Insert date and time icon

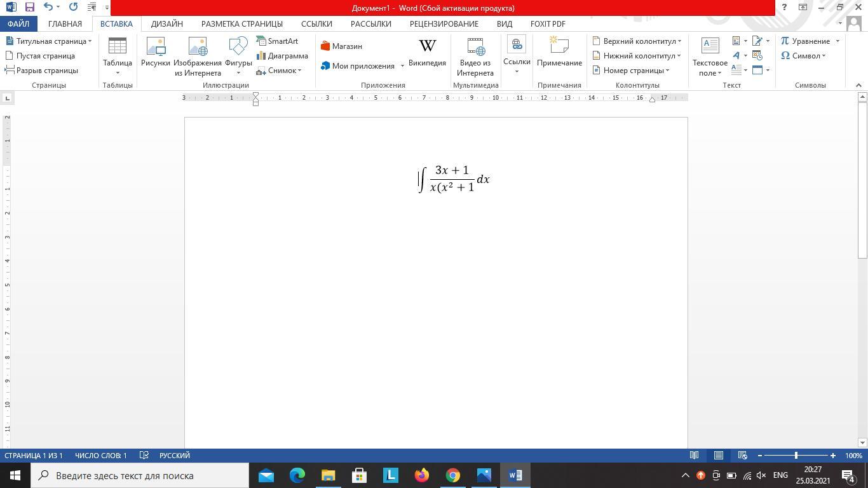point(757,55)
